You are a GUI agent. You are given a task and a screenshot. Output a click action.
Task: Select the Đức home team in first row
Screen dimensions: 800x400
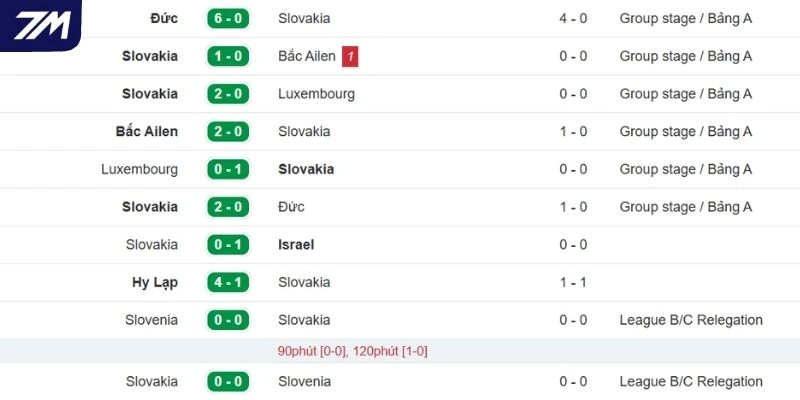coord(163,18)
